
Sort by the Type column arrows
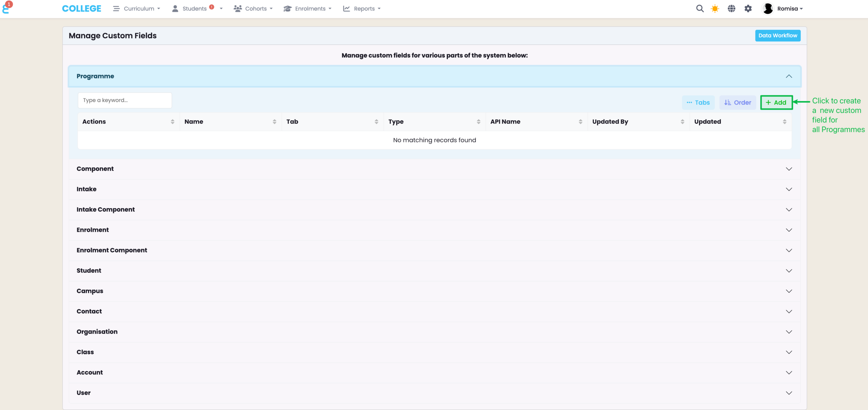click(x=478, y=122)
